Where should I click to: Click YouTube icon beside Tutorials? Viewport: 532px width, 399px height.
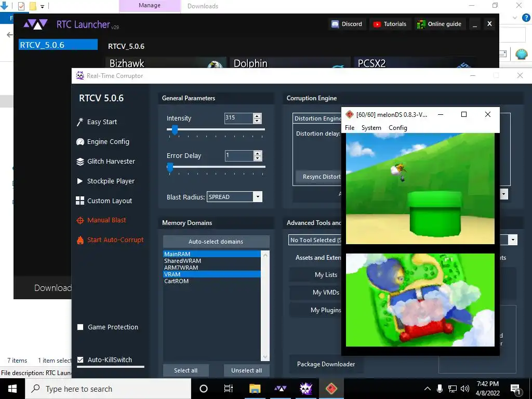pos(377,24)
